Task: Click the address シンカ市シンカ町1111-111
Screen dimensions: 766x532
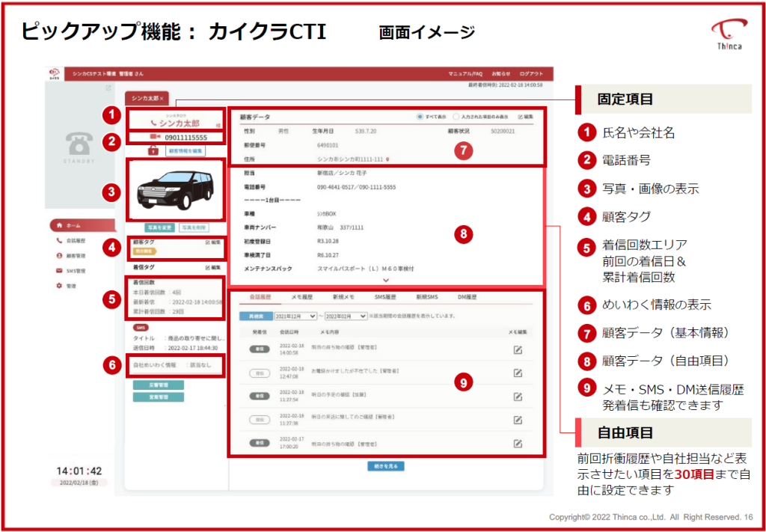Action: coord(350,159)
